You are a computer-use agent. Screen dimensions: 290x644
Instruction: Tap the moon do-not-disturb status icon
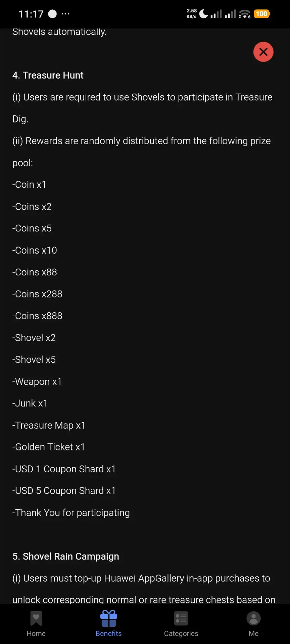click(x=204, y=14)
